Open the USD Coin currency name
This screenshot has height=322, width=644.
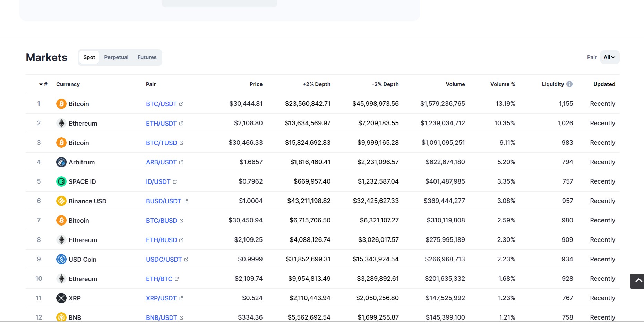pos(83,259)
